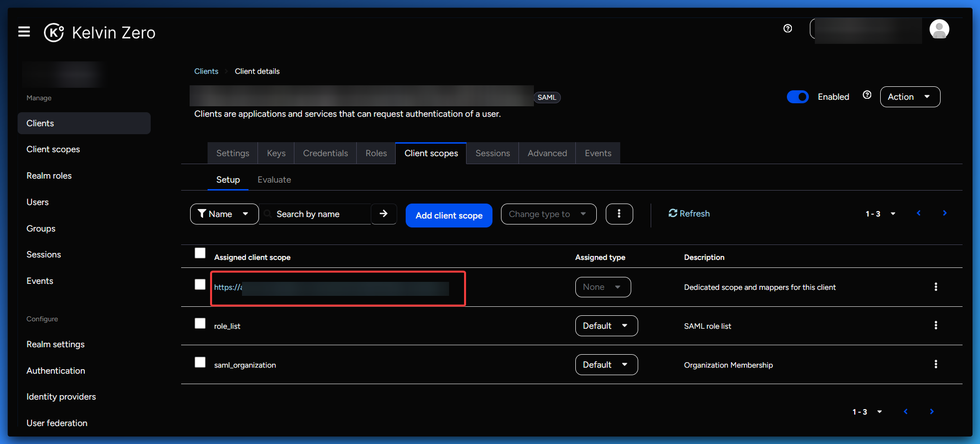Screen dimensions: 980x444
Task: Open the toolbar kebab menu beside Change type
Action: pyautogui.click(x=619, y=214)
